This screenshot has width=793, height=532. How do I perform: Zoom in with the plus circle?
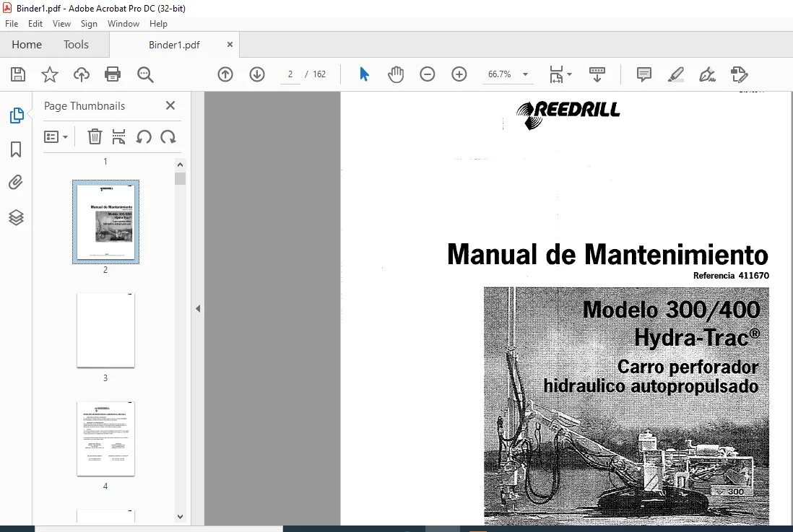(x=459, y=74)
